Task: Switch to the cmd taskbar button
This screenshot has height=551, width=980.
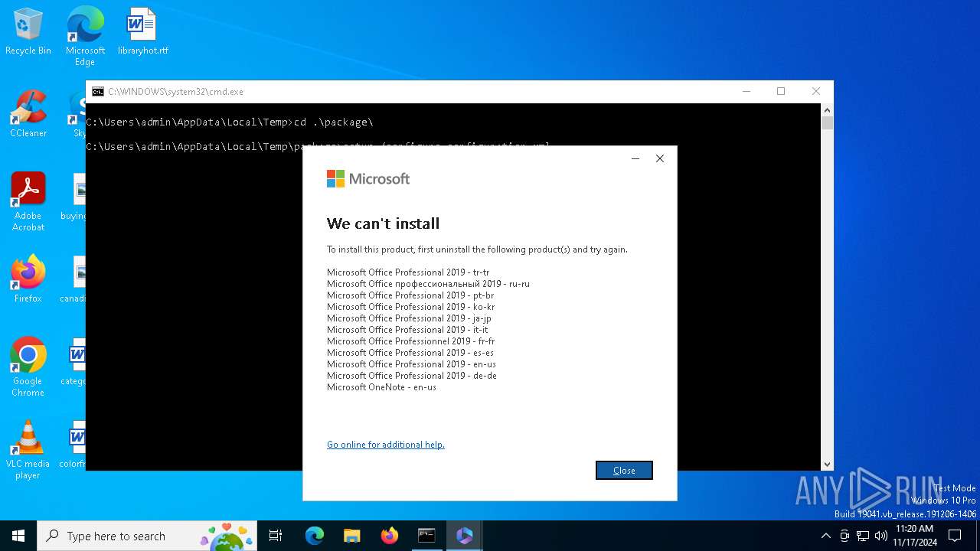Action: [x=426, y=536]
